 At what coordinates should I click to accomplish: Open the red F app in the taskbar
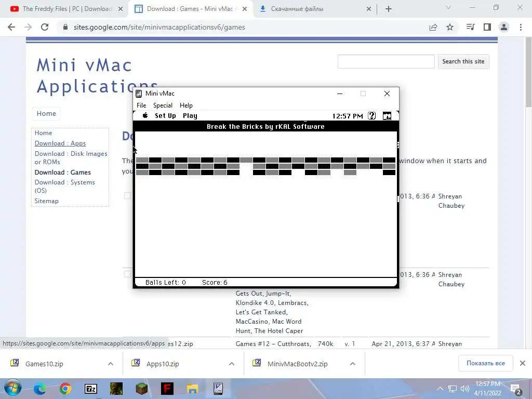(167, 389)
